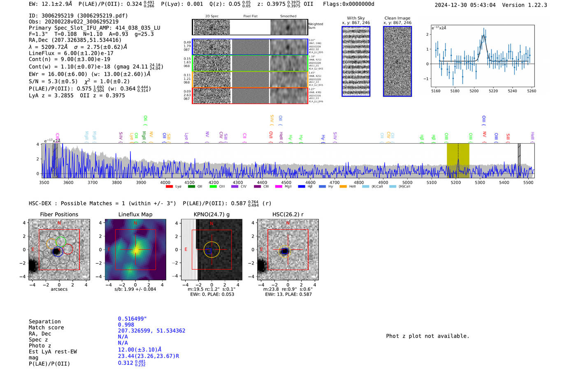Click the bottom P(LAE)/P(OII) value 0.312
Image resolution: width=576 pixels, height=392 pixels.
coord(125,363)
